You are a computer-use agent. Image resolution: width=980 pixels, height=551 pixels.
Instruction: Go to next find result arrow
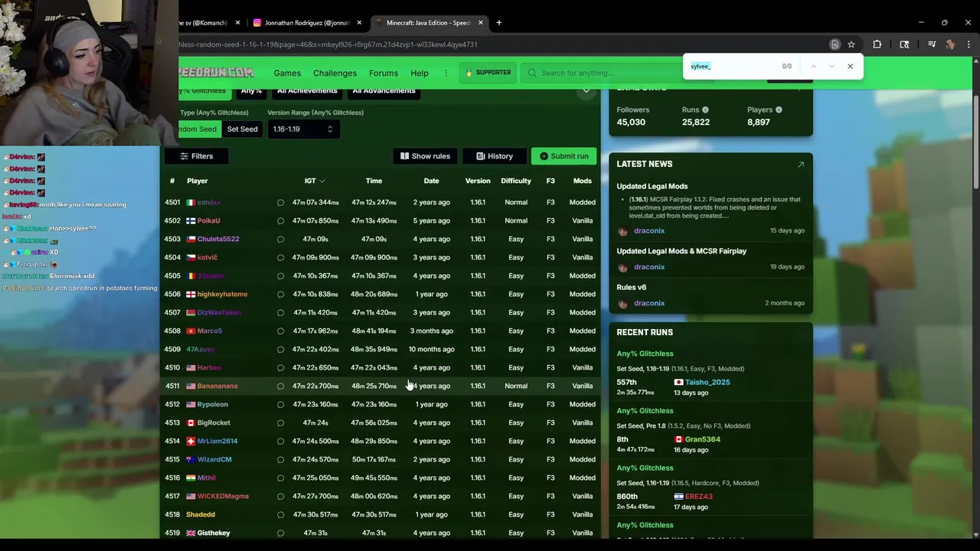coord(831,67)
